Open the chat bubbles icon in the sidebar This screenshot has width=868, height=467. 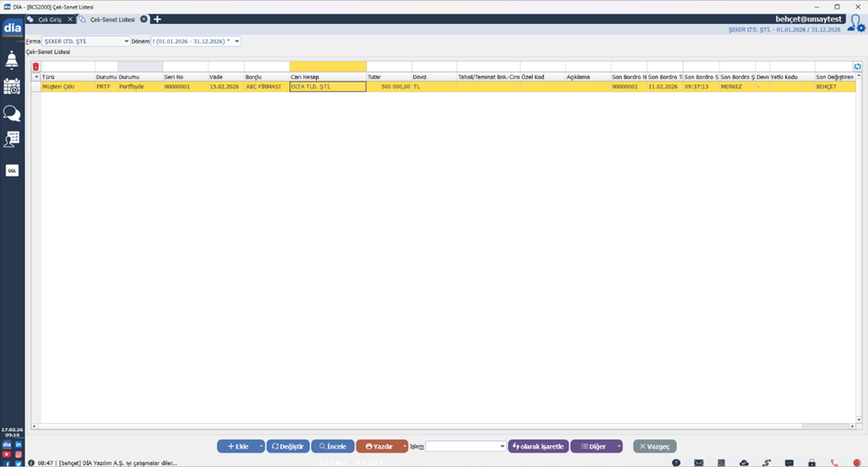(12, 113)
